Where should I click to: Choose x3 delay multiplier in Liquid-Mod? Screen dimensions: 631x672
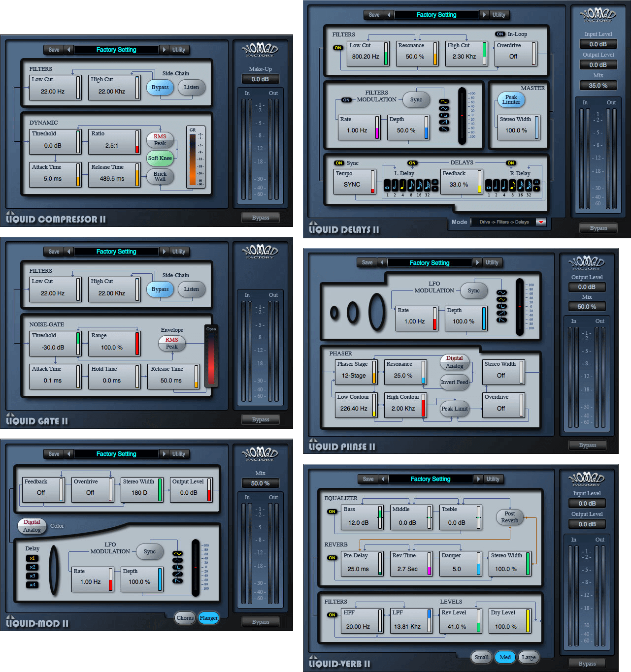click(32, 576)
